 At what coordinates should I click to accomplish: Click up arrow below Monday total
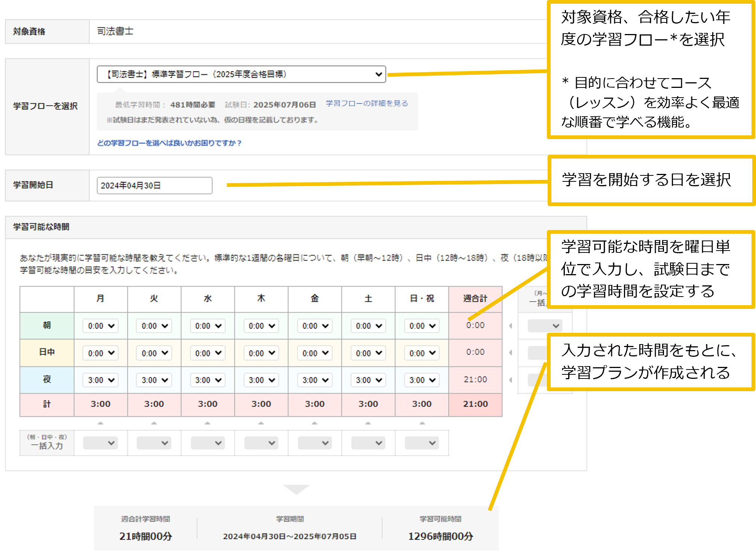(100, 423)
